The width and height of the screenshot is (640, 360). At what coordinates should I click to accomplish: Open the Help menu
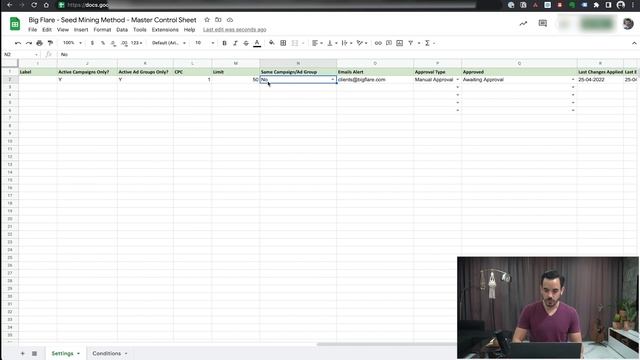click(189, 30)
